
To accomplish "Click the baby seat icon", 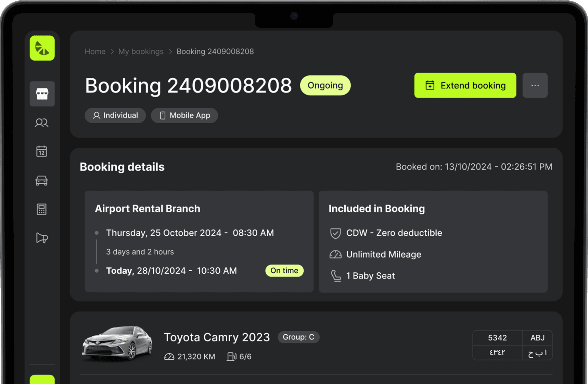I will (335, 276).
